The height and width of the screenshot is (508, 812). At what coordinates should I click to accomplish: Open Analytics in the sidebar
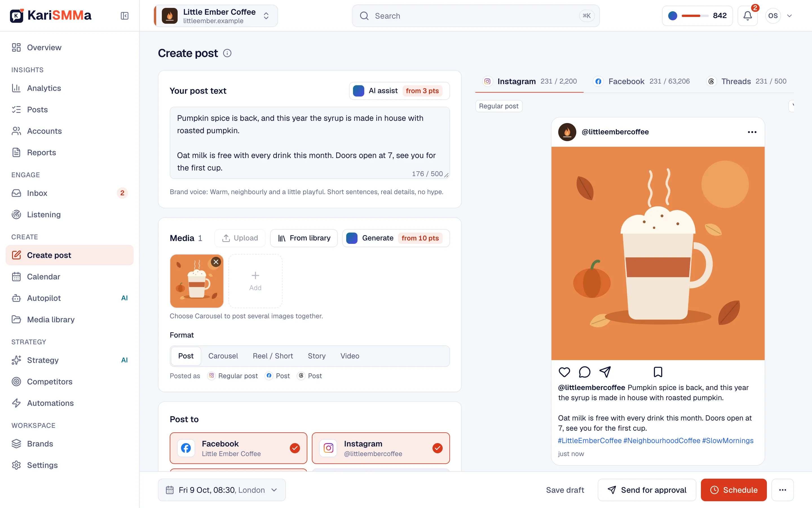pyautogui.click(x=69, y=88)
